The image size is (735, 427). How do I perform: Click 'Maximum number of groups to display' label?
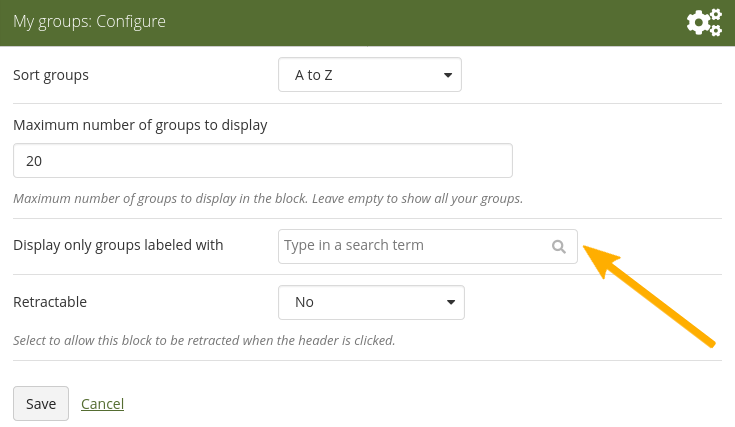140,125
